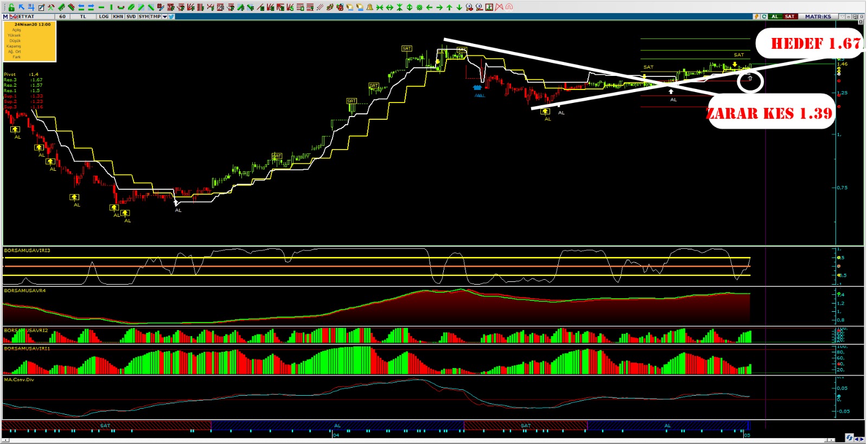Click the orange lightning bolt icon
868x444 pixels.
pyautogui.click(x=756, y=16)
